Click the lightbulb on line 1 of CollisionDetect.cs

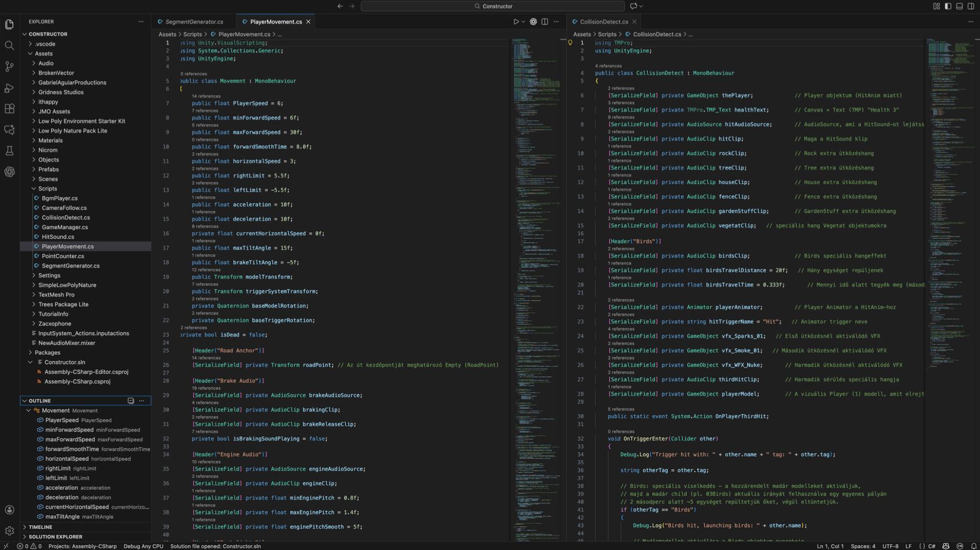pyautogui.click(x=570, y=42)
